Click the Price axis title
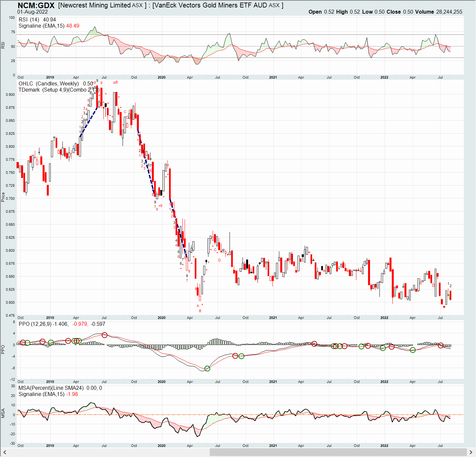The height and width of the screenshot is (457, 476). point(3,197)
